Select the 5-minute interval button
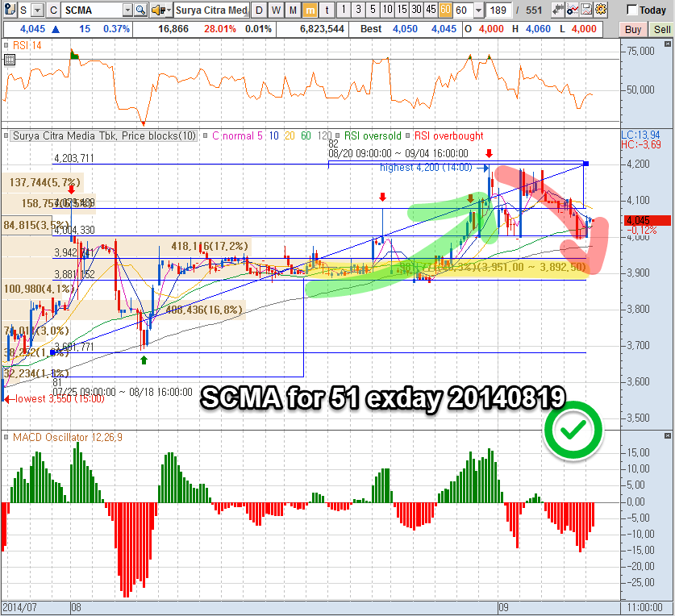 click(373, 10)
